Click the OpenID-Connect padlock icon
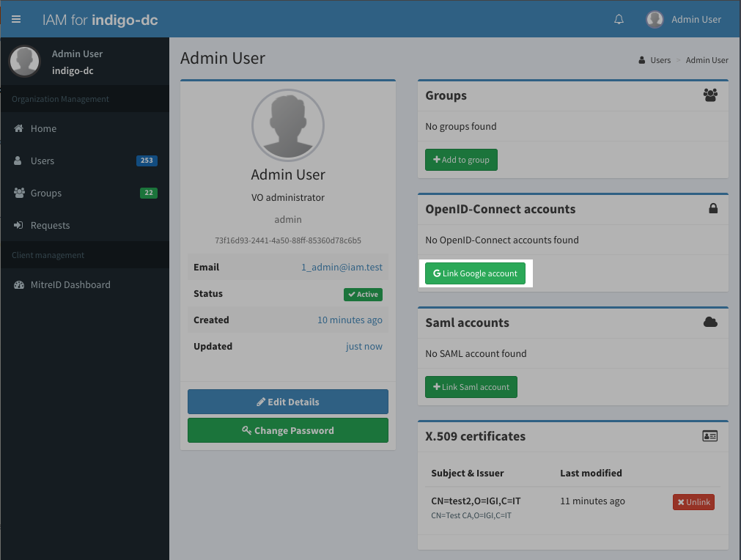Viewport: 741px width, 560px height. 712,209
